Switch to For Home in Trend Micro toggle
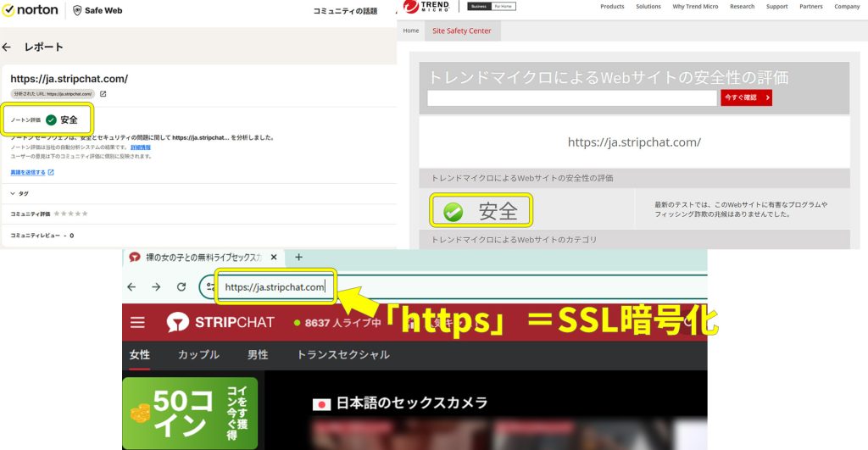This screenshot has height=450, width=868. coord(504,7)
